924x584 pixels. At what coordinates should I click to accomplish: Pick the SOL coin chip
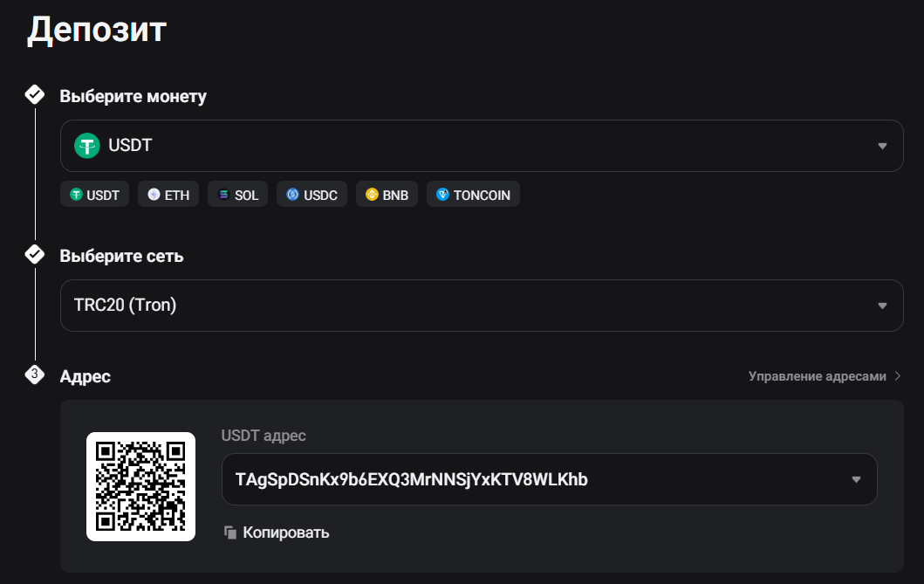237,195
